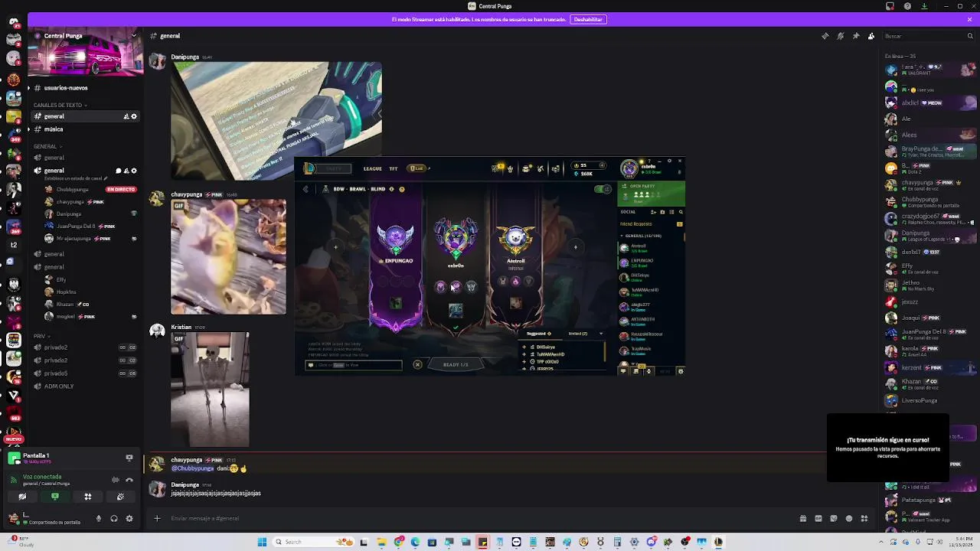The image size is (980, 551).
Task: Cancel lobby with the X button beside READY
Action: pyautogui.click(x=417, y=364)
